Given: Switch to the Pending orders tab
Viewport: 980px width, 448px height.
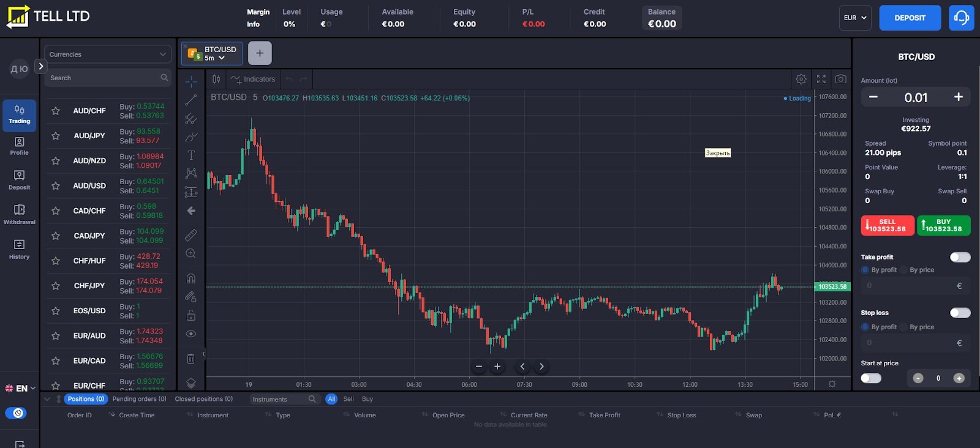Looking at the screenshot, I should (139, 399).
